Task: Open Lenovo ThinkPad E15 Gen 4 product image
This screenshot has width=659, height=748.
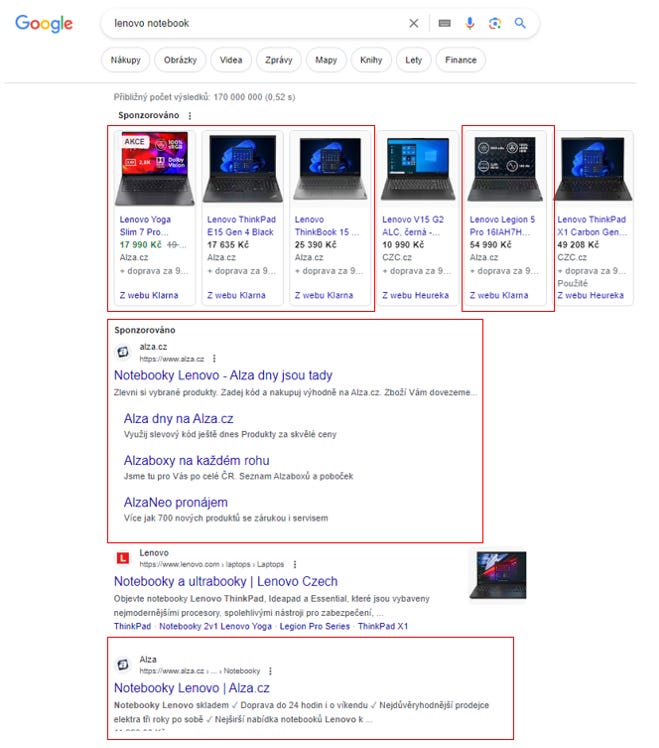Action: pyautogui.click(x=242, y=169)
